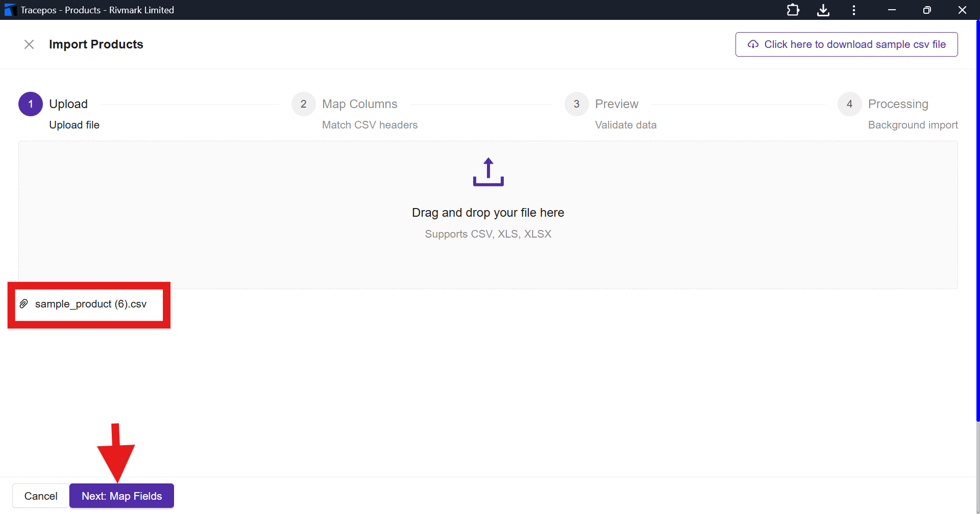Viewport: 980px width, 514px height.
Task: Open the three-dot menu in title bar
Action: (854, 10)
